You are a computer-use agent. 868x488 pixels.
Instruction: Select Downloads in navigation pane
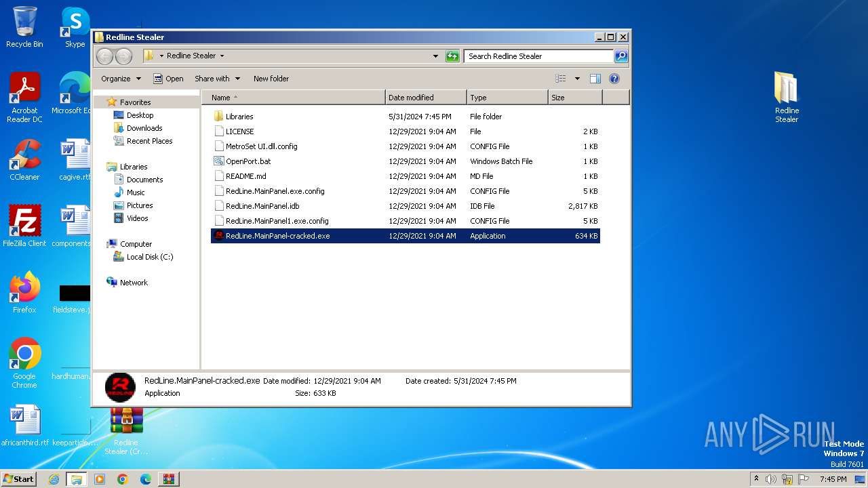point(144,128)
